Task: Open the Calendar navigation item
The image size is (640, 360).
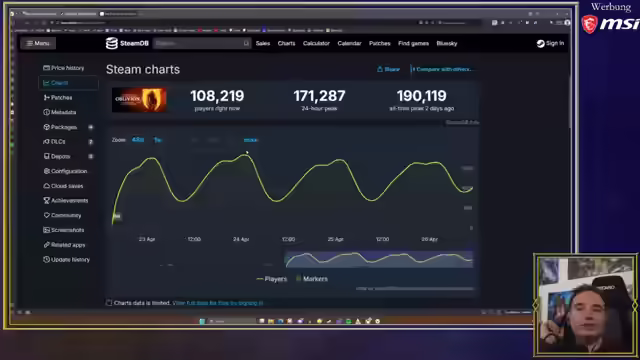Action: point(349,43)
